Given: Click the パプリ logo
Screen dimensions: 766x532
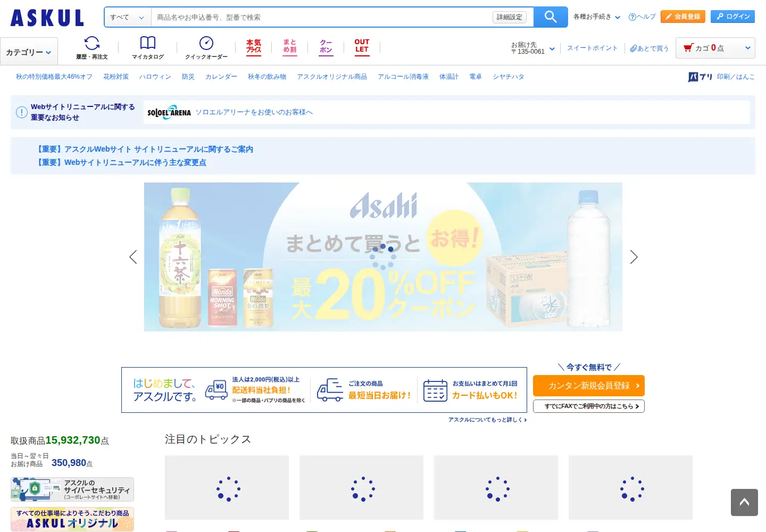Looking at the screenshot, I should tap(700, 77).
